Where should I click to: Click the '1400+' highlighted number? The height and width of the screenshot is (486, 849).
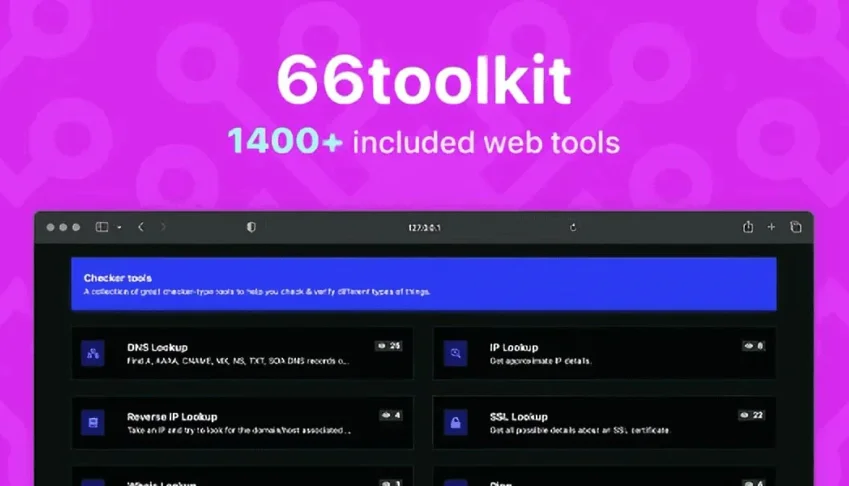pyautogui.click(x=285, y=141)
